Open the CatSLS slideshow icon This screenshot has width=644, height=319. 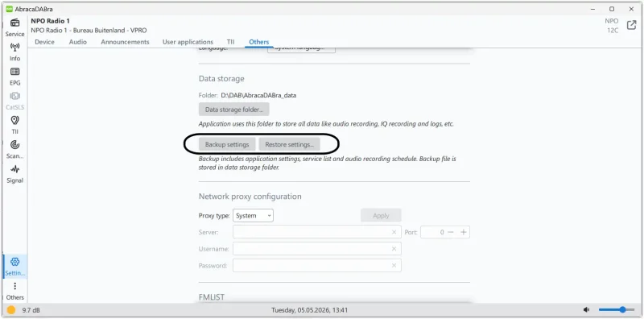14,96
